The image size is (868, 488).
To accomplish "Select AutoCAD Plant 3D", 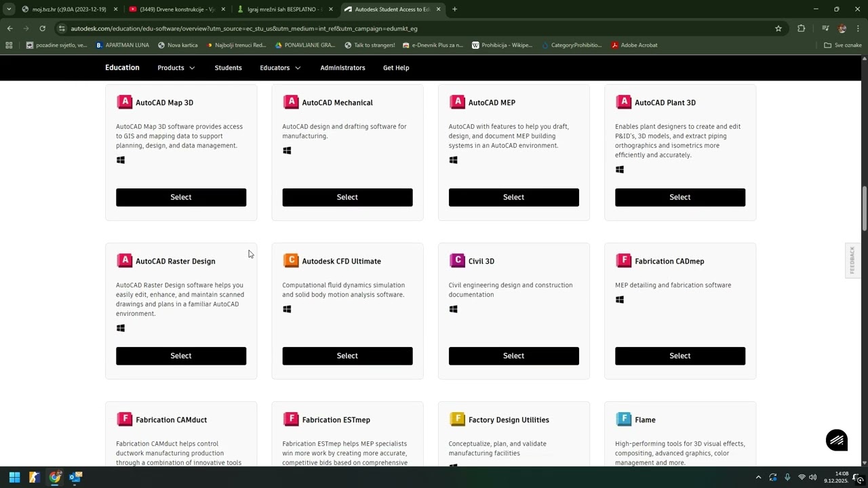I will point(680,197).
